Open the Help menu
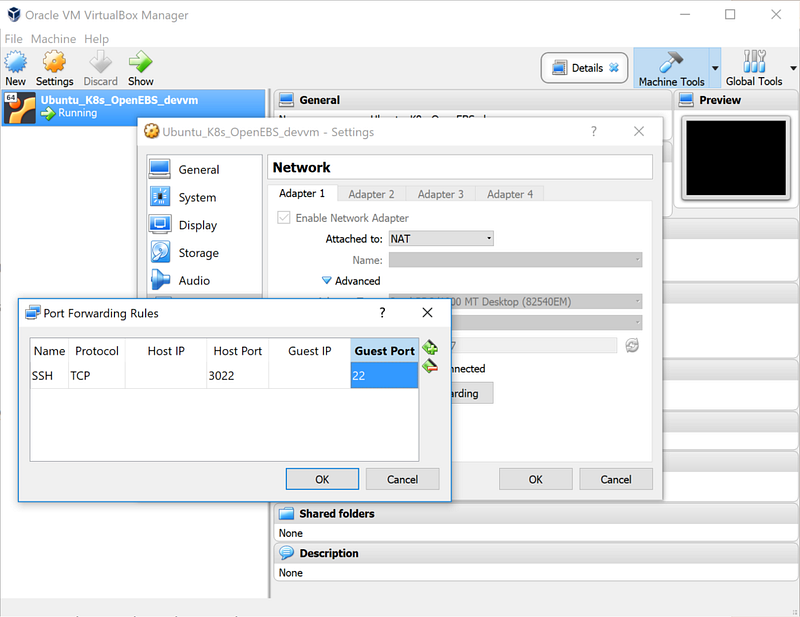Screen dimensions: 800x617 tap(96, 39)
